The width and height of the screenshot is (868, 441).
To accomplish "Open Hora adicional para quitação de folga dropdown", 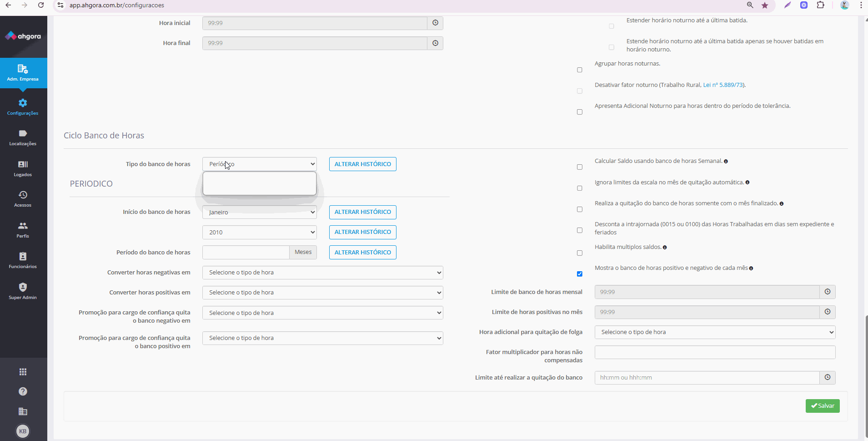I will (715, 332).
